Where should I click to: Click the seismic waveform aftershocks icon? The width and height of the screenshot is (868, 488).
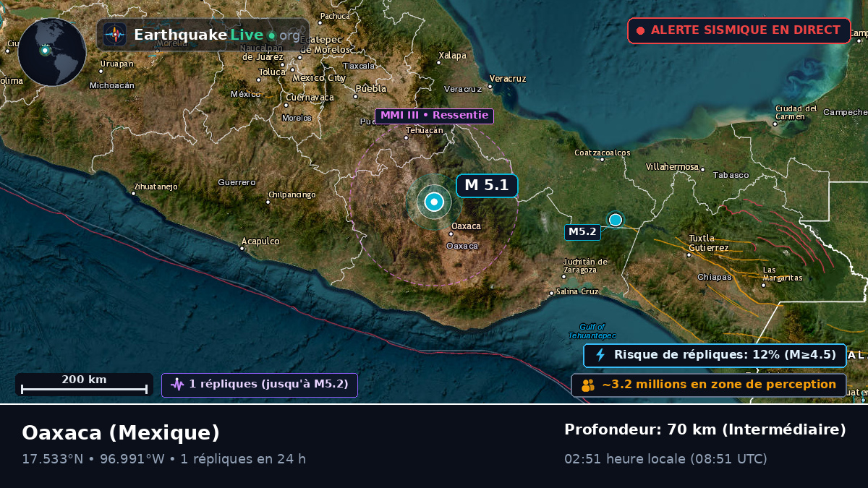pyautogui.click(x=177, y=385)
